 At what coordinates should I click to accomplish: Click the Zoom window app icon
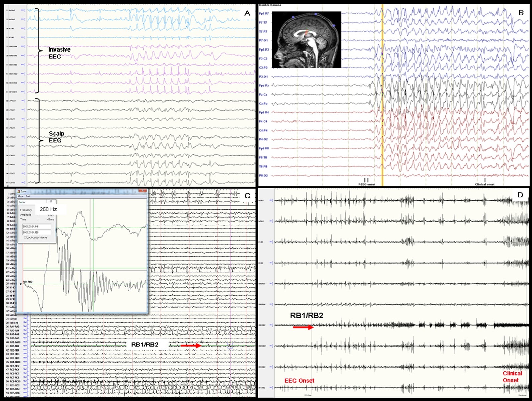coord(19,191)
